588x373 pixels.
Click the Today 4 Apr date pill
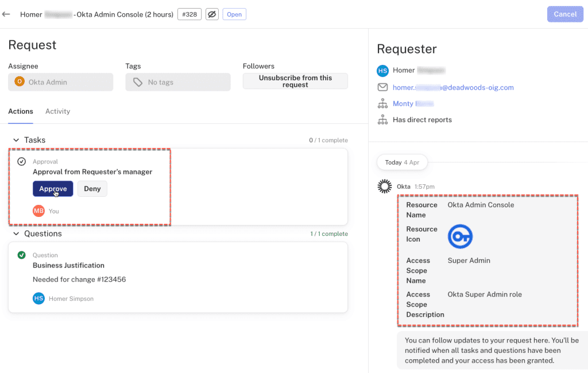pyautogui.click(x=402, y=162)
